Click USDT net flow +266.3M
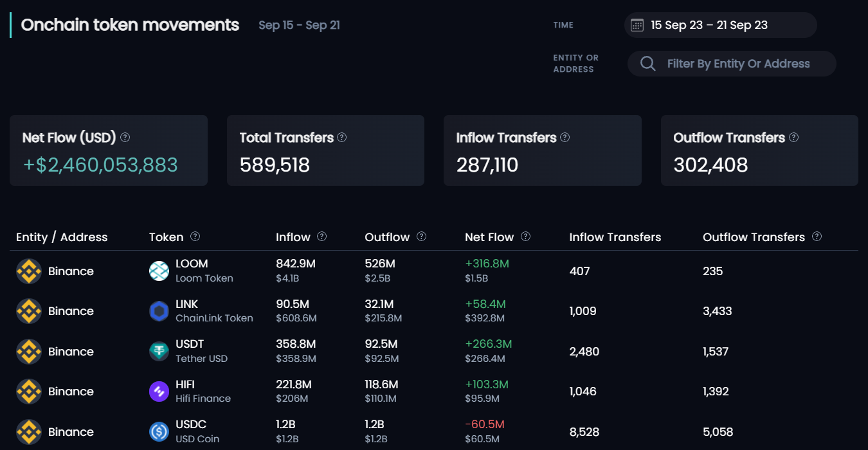The width and height of the screenshot is (868, 450). (489, 344)
